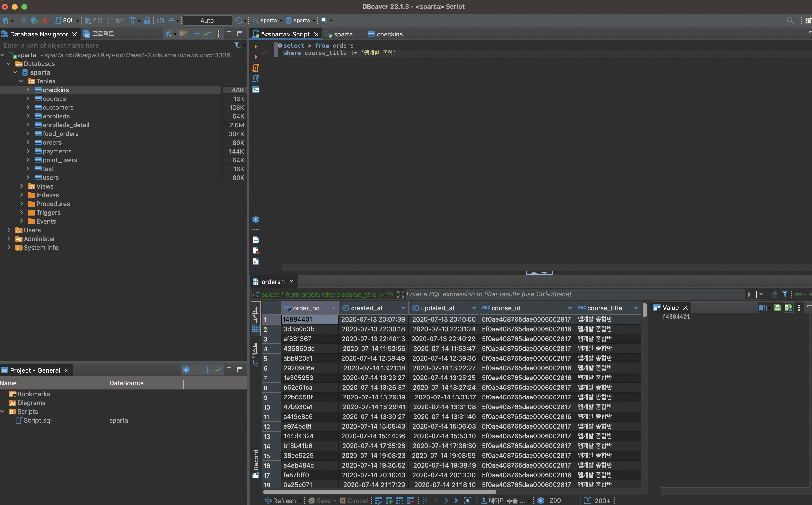Click the variables panel icon in editor sidebar
The image size is (812, 505).
coord(256,261)
